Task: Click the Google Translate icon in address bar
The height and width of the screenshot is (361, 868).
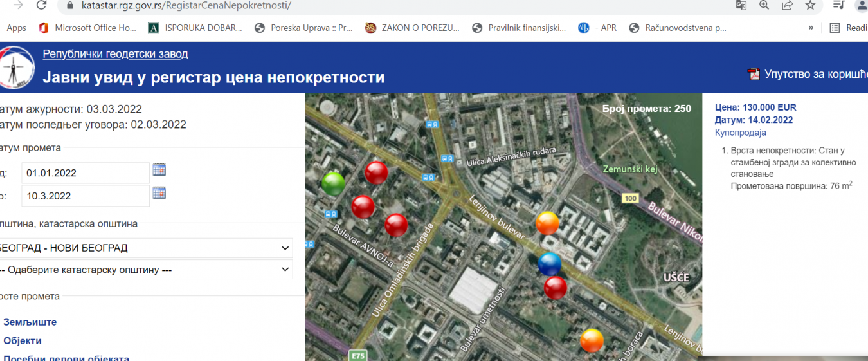Action: [x=741, y=6]
